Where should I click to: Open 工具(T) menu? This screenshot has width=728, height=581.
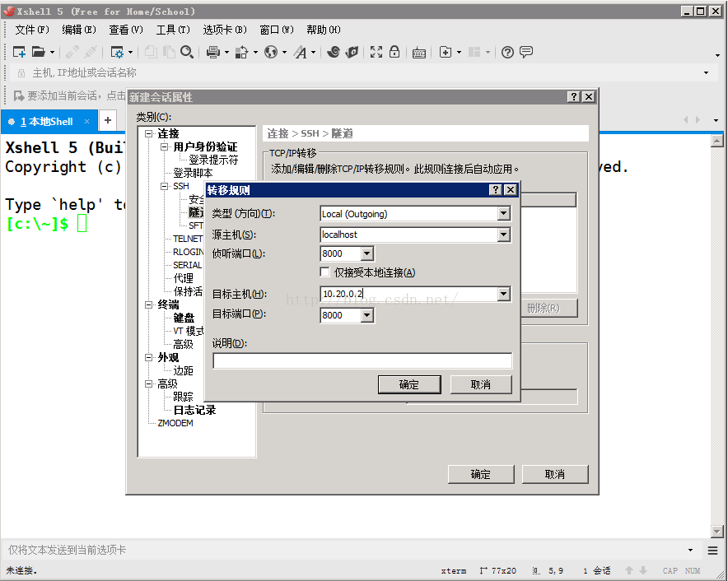173,30
